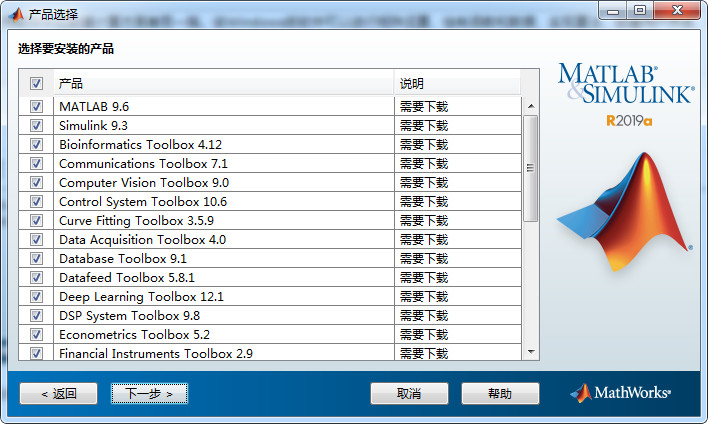Click the scrollbar up arrow
The image size is (708, 424).
point(531,106)
